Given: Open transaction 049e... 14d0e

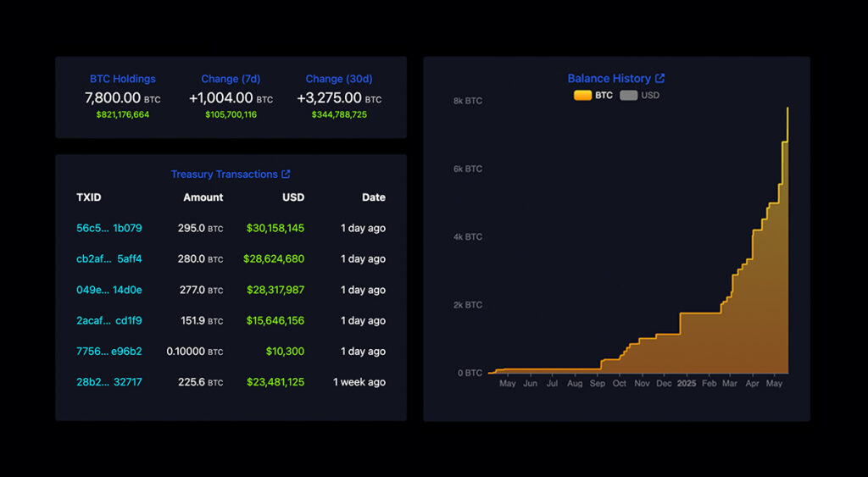Looking at the screenshot, I should (x=109, y=290).
